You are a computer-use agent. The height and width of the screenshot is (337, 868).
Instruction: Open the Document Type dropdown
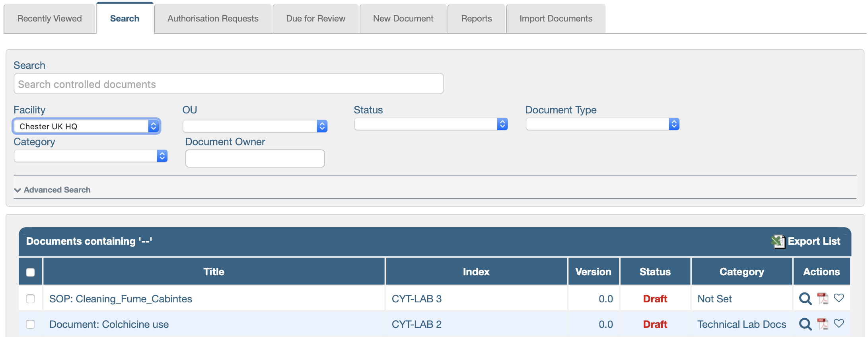point(602,124)
